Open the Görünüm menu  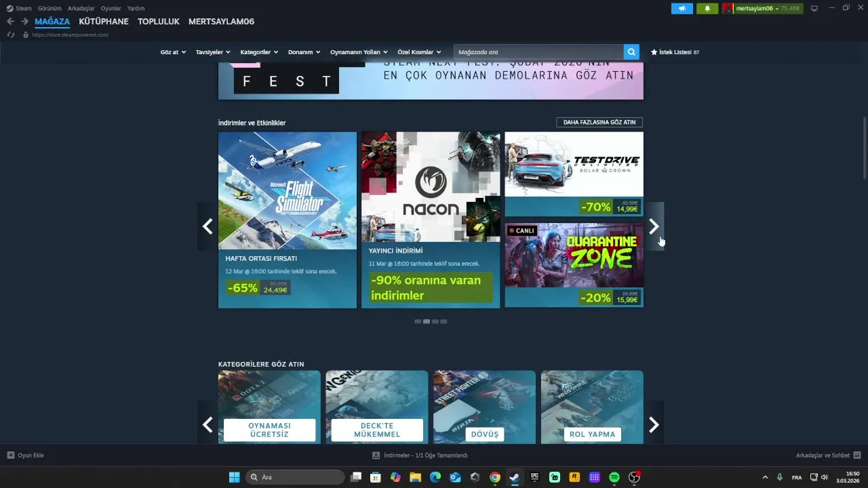[x=50, y=8]
